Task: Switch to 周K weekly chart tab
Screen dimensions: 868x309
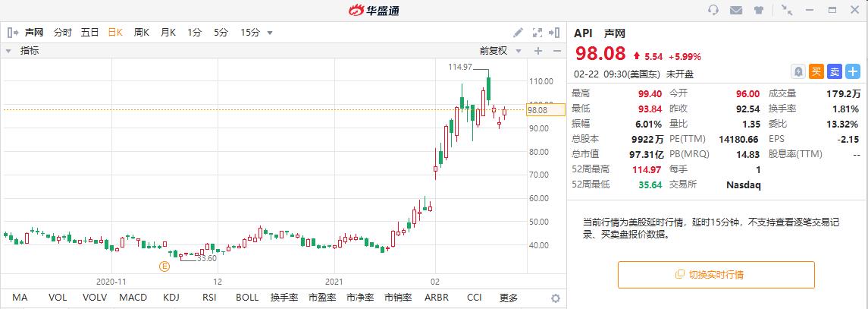Action: point(142,33)
